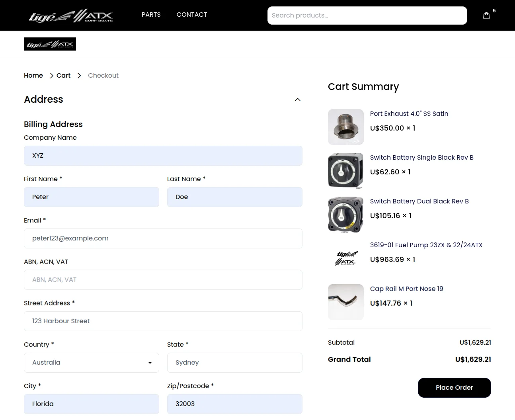
Task: Open the PARTS menu
Action: [151, 15]
